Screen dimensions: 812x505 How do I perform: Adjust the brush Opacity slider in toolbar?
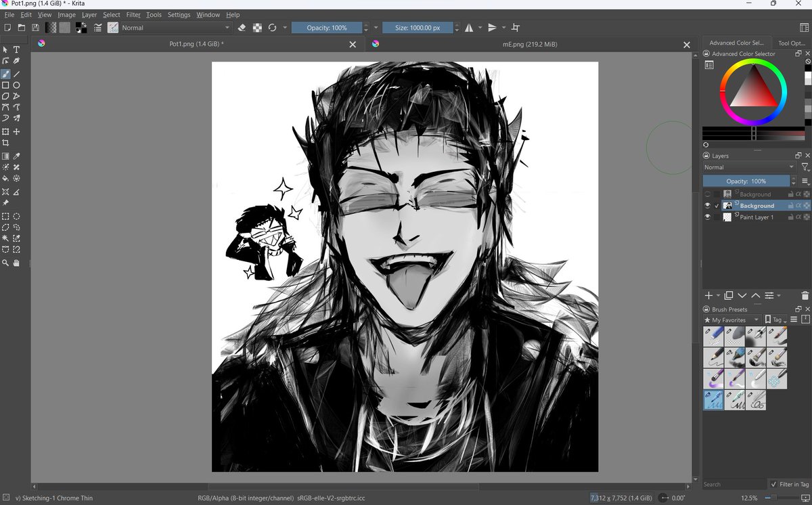point(327,28)
